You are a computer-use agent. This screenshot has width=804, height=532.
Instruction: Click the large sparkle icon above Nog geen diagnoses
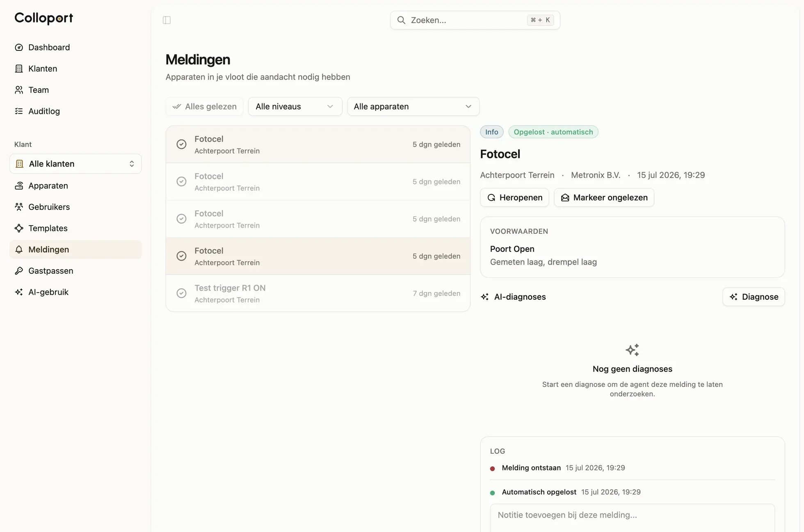pos(632,350)
